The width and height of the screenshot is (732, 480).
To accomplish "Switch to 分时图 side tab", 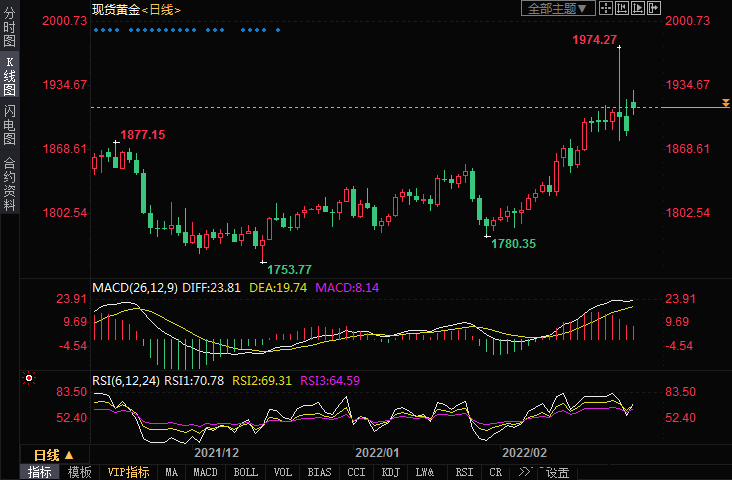I will 9,29.
